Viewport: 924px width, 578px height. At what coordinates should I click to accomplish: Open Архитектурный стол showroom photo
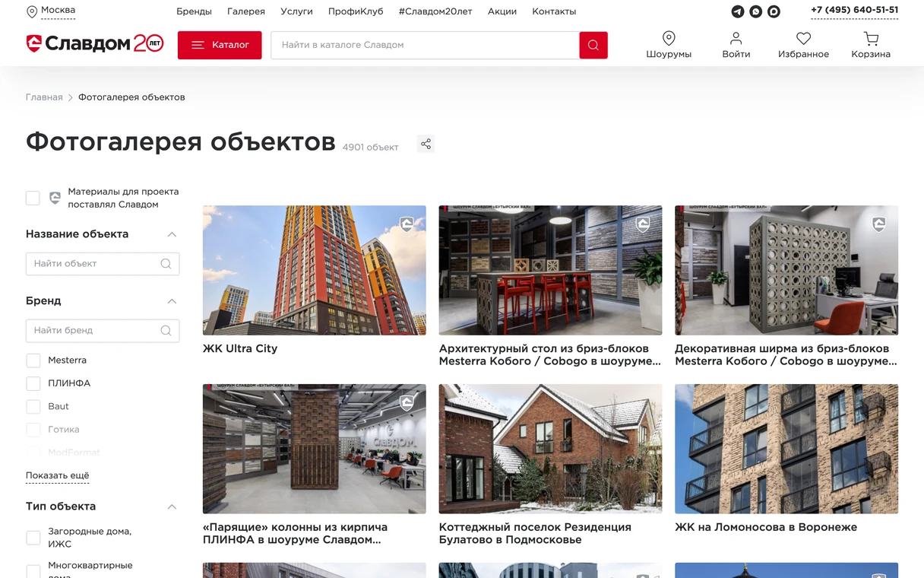(550, 270)
